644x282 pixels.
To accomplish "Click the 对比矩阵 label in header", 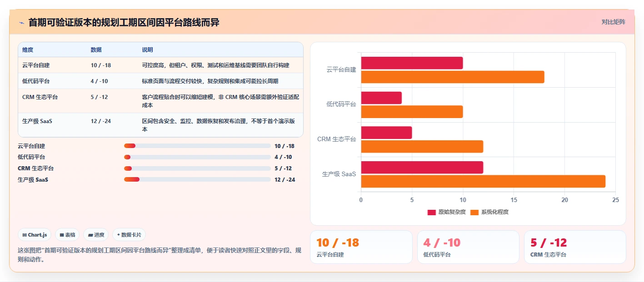I will [x=613, y=22].
